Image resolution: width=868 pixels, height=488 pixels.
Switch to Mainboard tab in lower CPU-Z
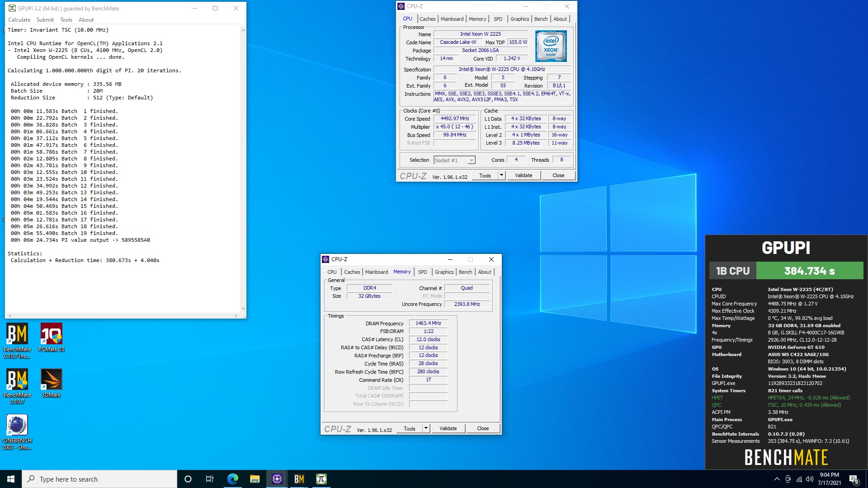coord(377,272)
